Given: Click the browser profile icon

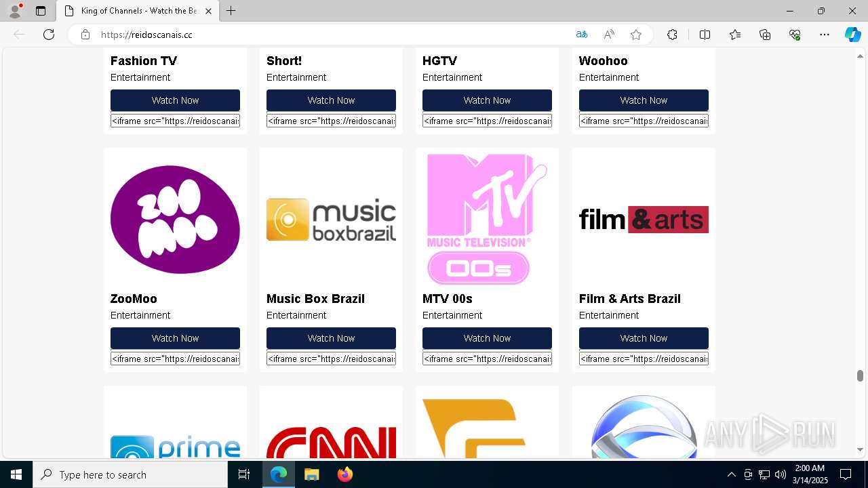Looking at the screenshot, I should [15, 11].
